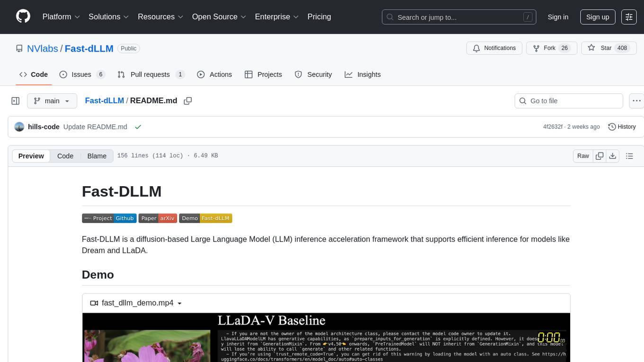Open the README outline icon
This screenshot has height=362, width=644.
click(x=629, y=156)
